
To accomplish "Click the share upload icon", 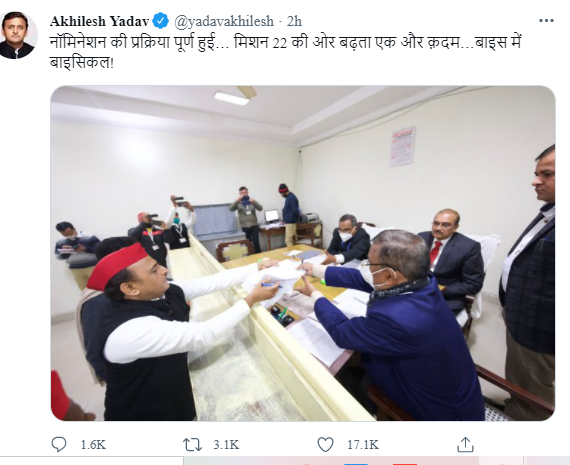I will point(465,444).
